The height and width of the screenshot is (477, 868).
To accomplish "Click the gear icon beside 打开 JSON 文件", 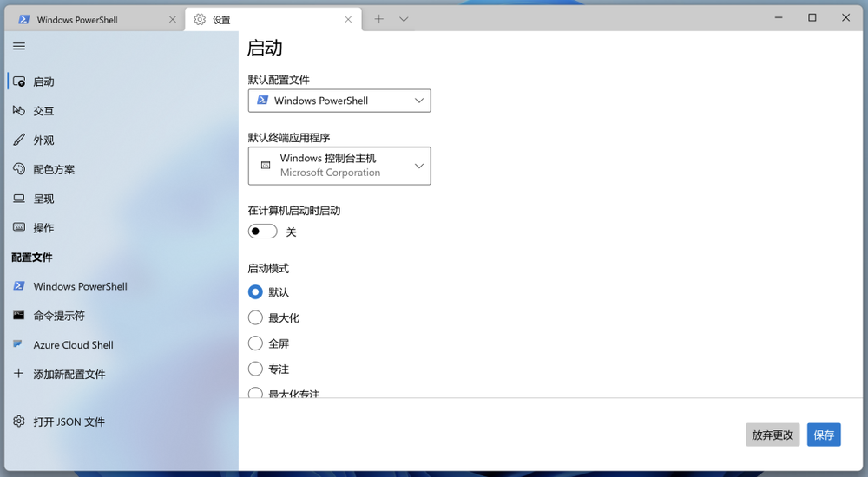I will click(x=19, y=421).
